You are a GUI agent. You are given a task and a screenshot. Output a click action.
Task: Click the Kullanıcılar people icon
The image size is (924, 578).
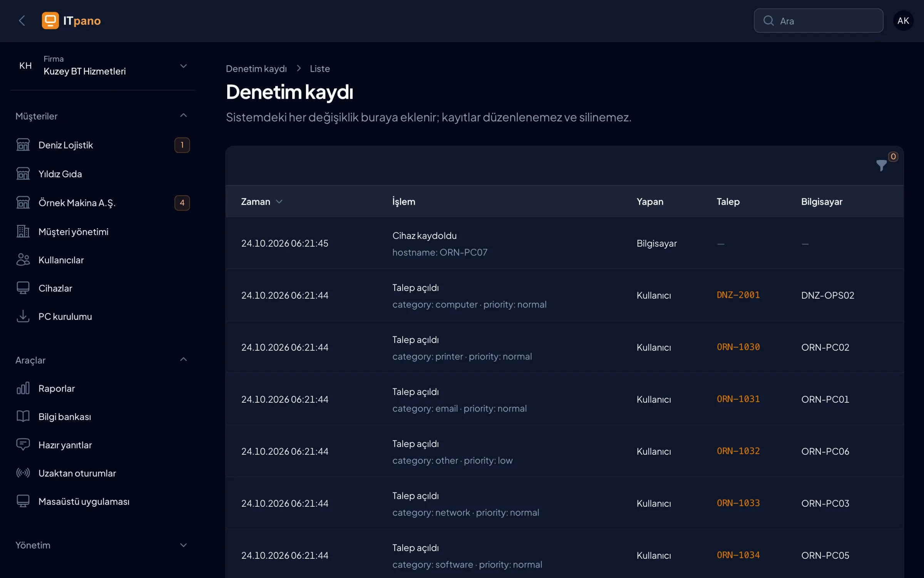point(23,260)
